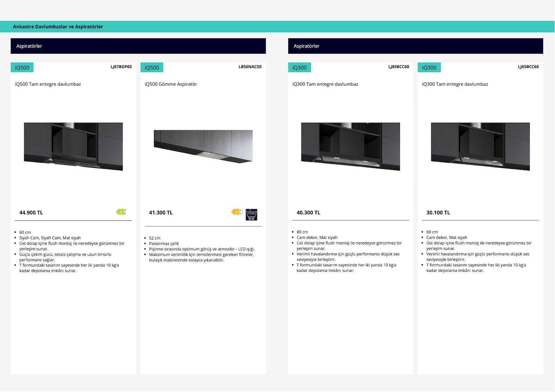555x392 pixels.
Task: Click the title 'iQ500 Gömme Aspiratör'
Action: [171, 84]
